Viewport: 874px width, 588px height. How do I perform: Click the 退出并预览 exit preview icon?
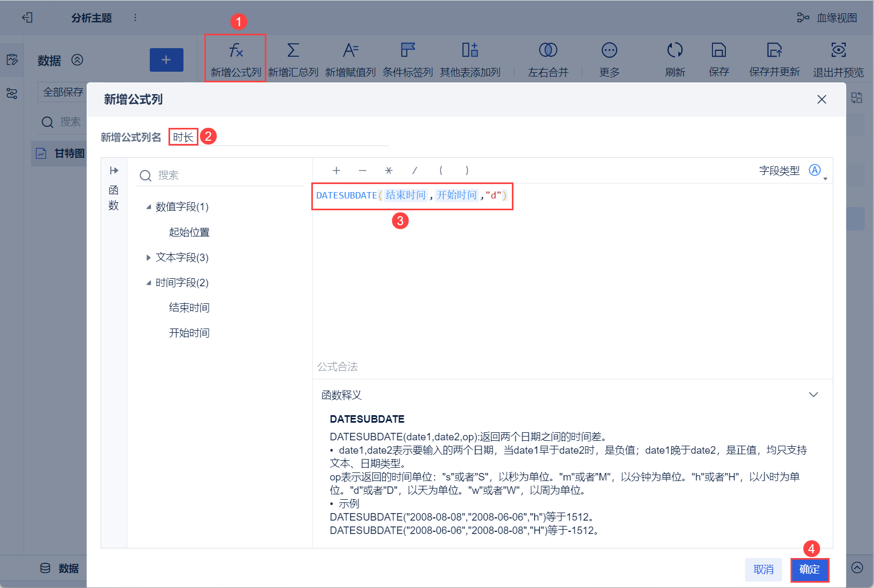(838, 58)
